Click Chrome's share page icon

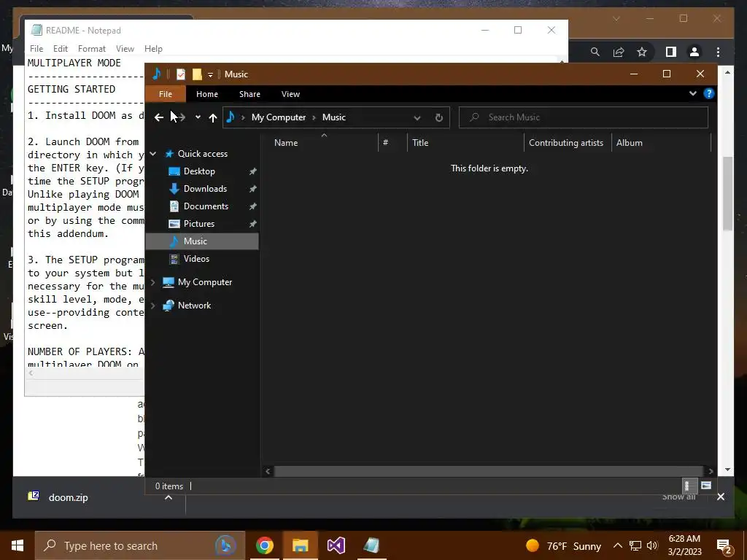click(619, 52)
